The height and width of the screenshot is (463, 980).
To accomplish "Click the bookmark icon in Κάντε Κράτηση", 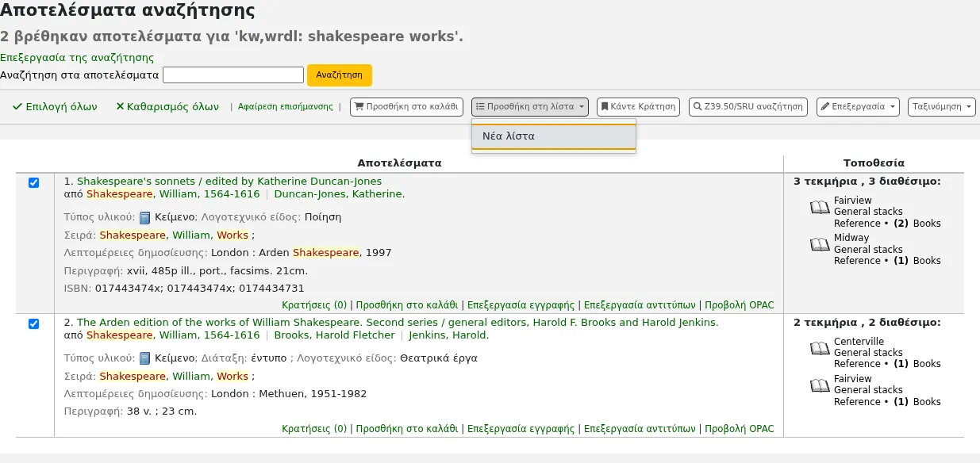I will click(604, 106).
